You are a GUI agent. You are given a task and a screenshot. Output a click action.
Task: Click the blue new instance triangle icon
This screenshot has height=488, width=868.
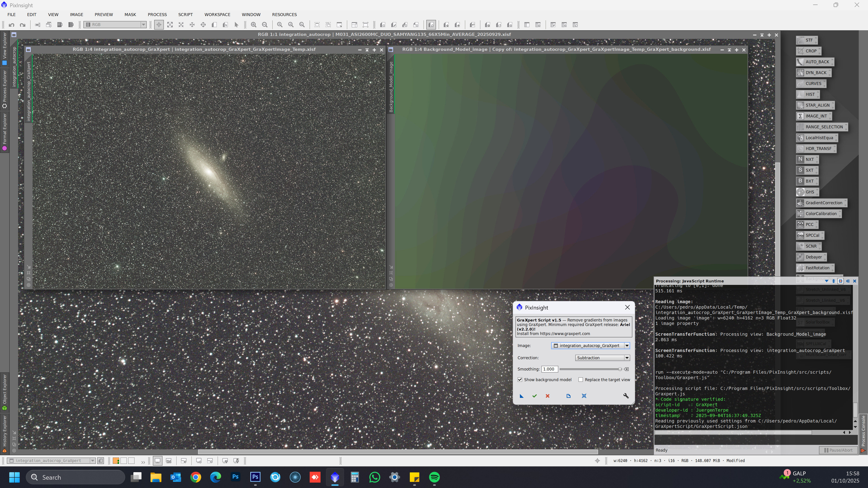[522, 396]
